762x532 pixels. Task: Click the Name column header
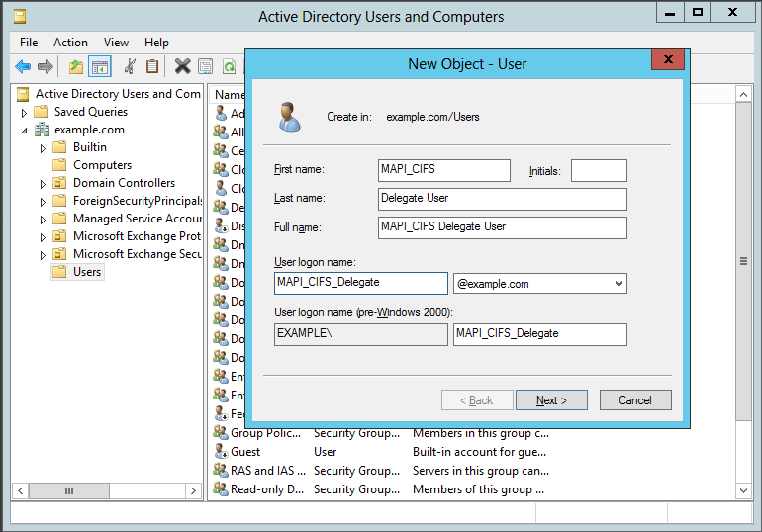(229, 95)
